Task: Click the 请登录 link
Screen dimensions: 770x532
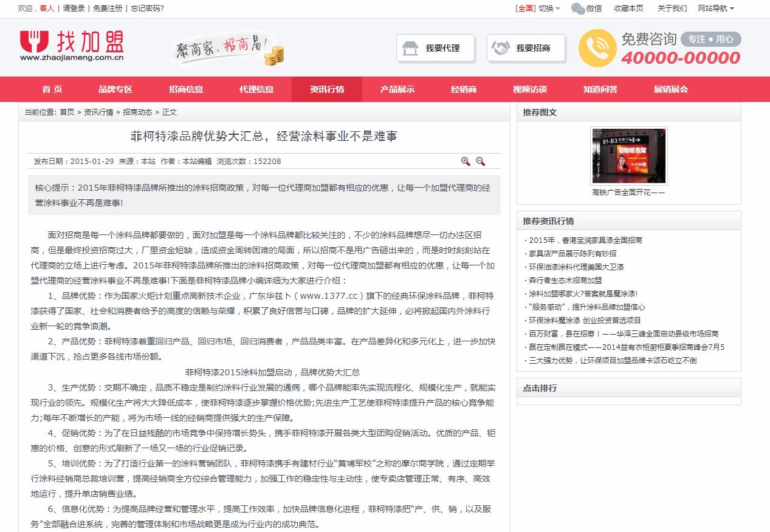Action: click(x=74, y=9)
